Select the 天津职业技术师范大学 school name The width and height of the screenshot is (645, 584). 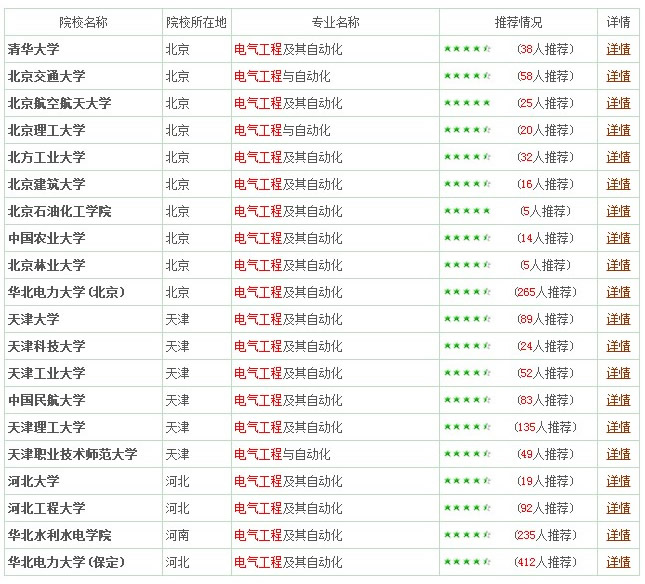pyautogui.click(x=72, y=454)
